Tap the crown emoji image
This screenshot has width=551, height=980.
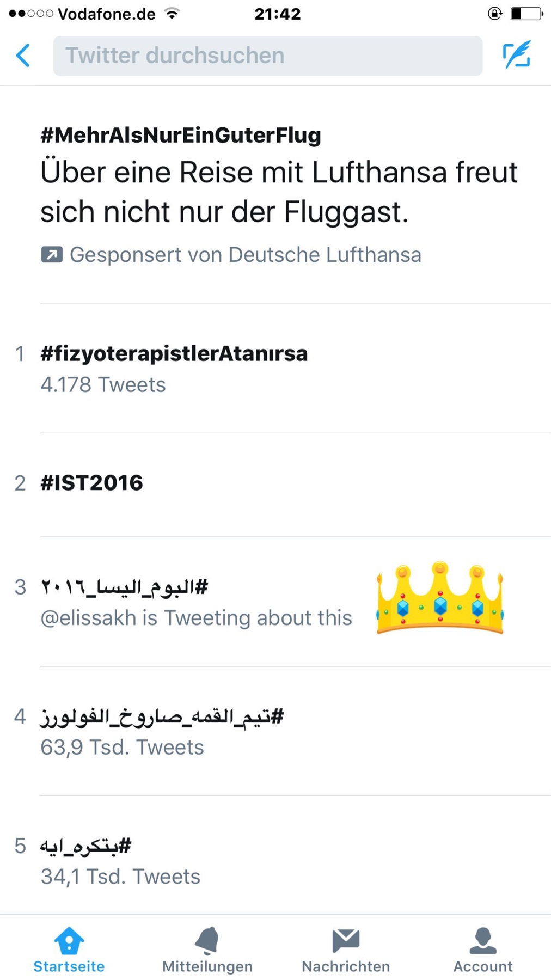pos(440,598)
